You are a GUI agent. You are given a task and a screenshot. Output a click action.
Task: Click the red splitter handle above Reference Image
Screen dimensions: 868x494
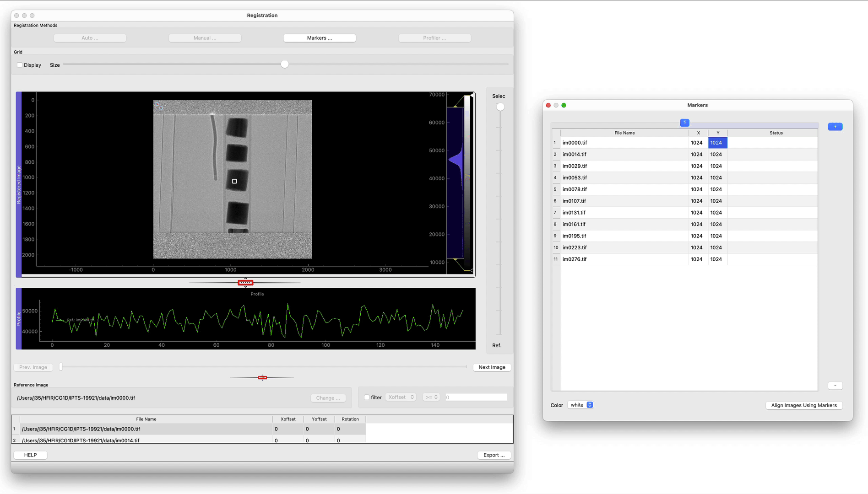click(x=262, y=377)
